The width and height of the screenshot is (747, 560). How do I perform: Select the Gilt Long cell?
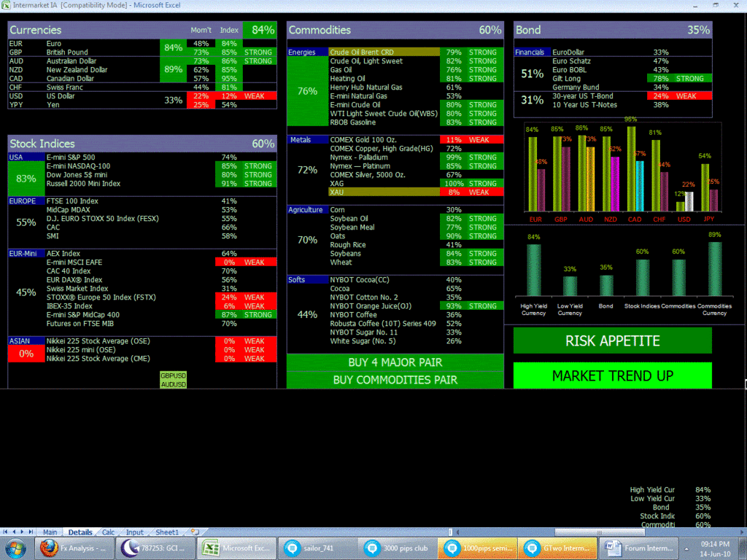pos(566,79)
